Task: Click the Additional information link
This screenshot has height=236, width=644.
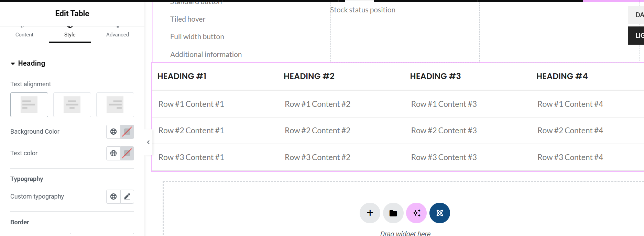Action: [x=206, y=55]
